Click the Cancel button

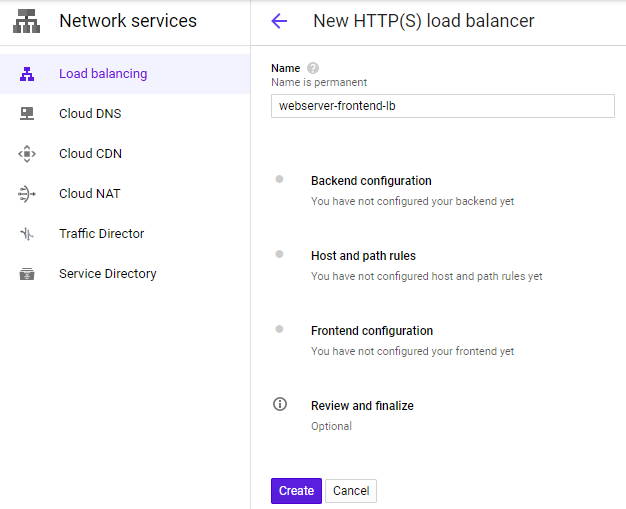(351, 491)
